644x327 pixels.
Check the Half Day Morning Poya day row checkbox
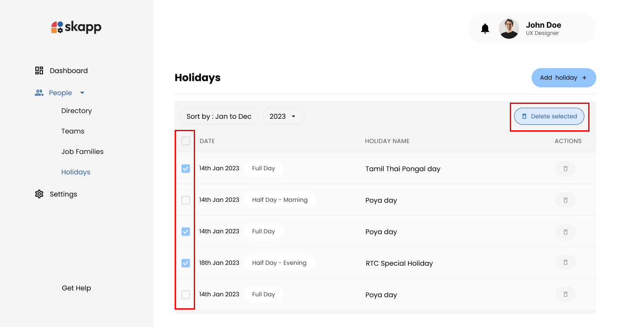coord(185,200)
